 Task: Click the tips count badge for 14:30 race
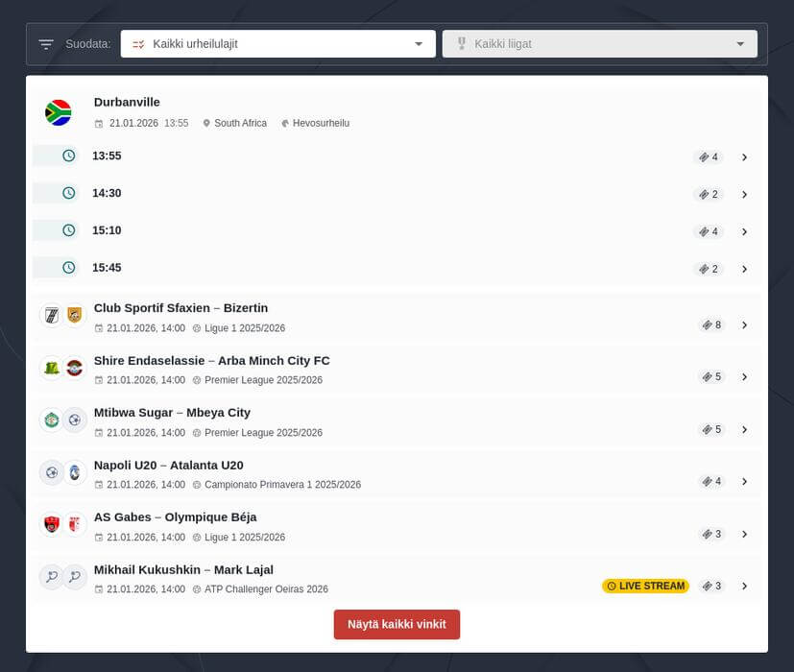pyautogui.click(x=709, y=195)
